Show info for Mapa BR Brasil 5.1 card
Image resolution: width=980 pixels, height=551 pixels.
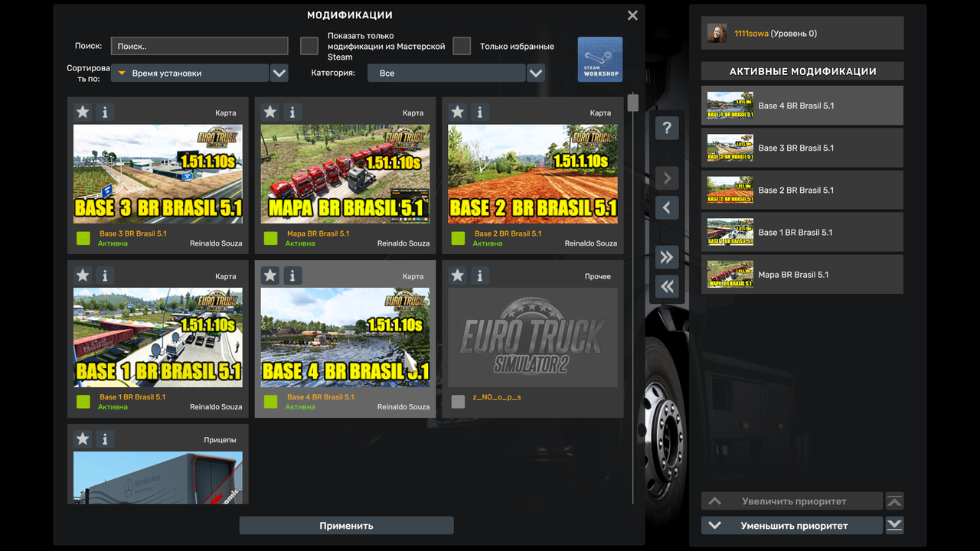click(292, 112)
